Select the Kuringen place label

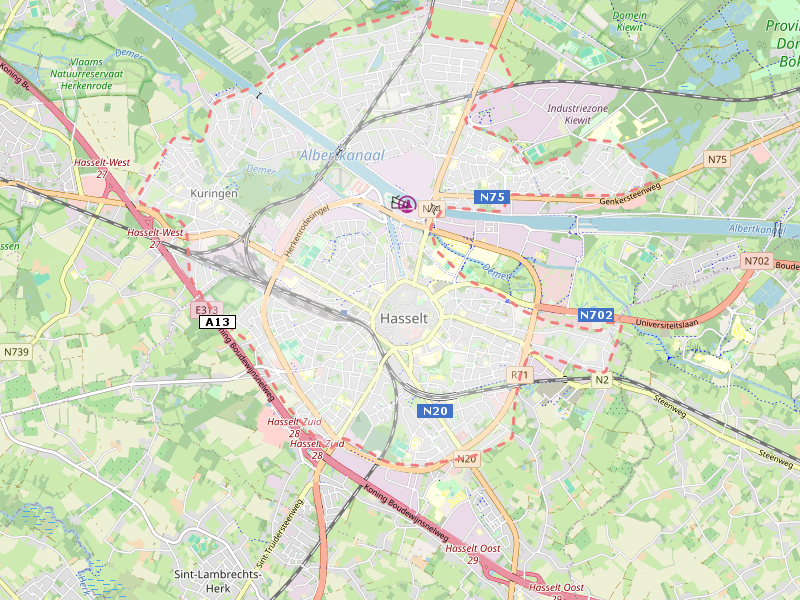coord(214,193)
